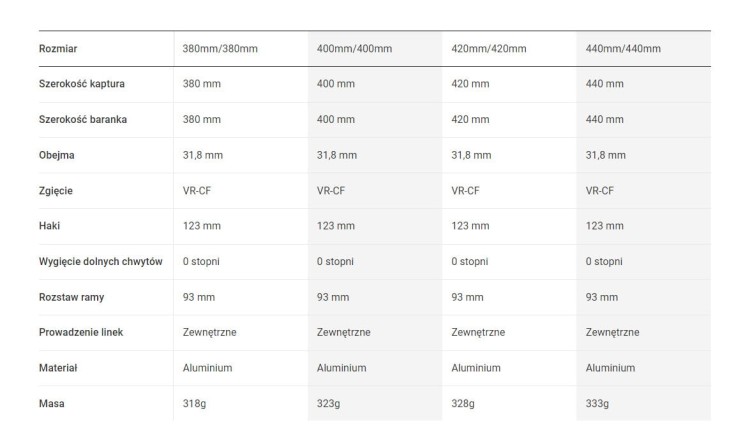
Task: Click the 380mm/380mm size column header
Action: (x=220, y=49)
